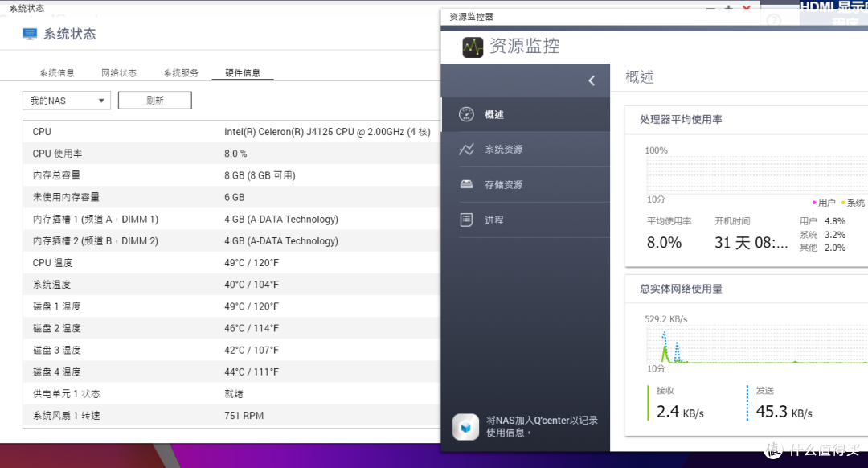Click the 内存总容量 value 8 GB
868x468 pixels.
coord(260,175)
